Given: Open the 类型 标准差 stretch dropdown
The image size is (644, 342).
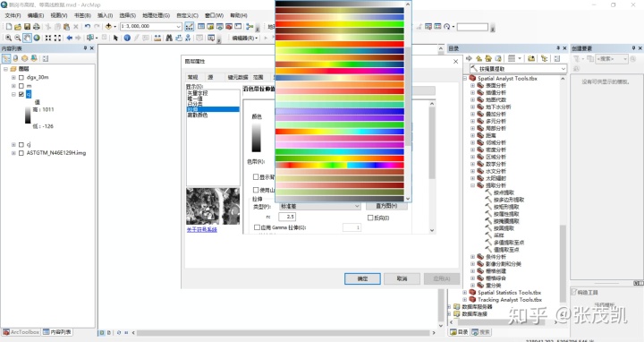Looking at the screenshot, I should click(357, 206).
